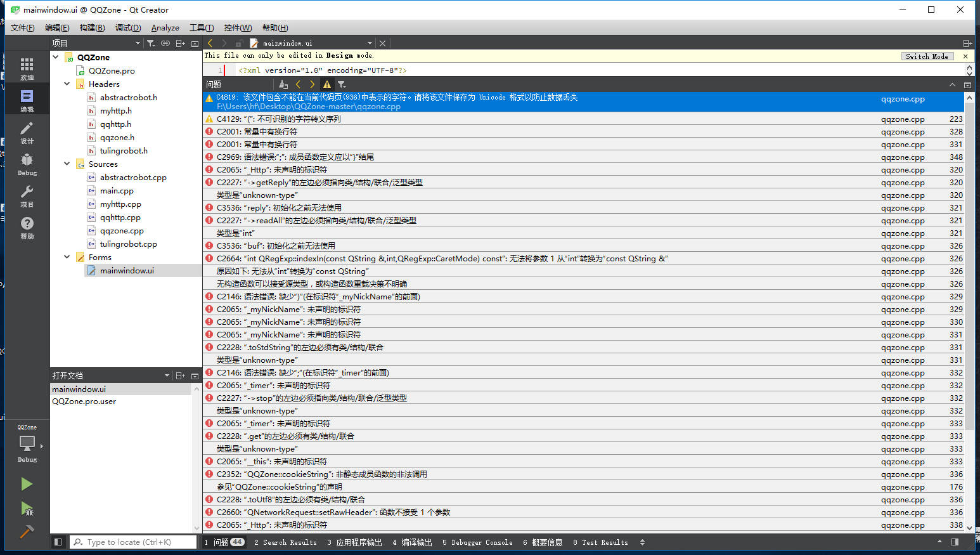Toggle right sidebar visibility
The image size is (980, 555).
(955, 542)
